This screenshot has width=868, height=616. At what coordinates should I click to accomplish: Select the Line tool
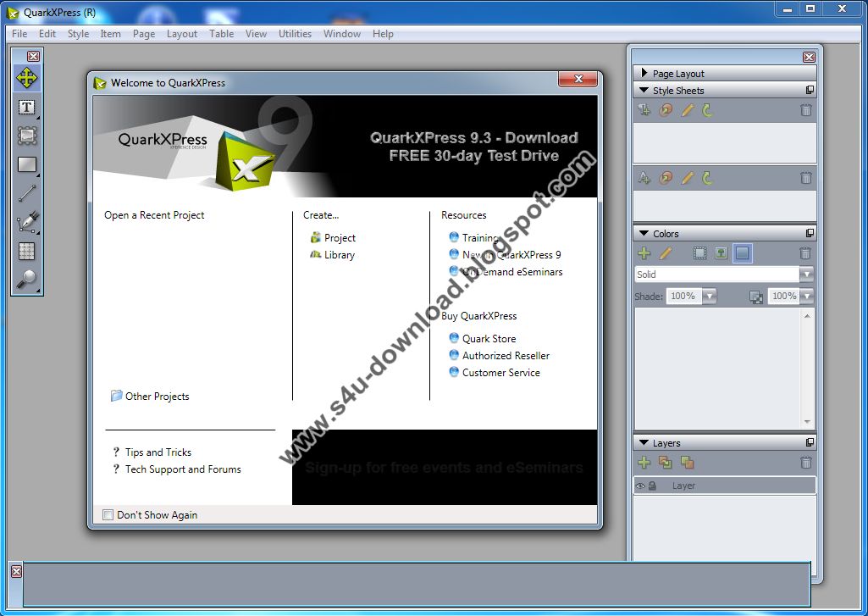point(26,193)
